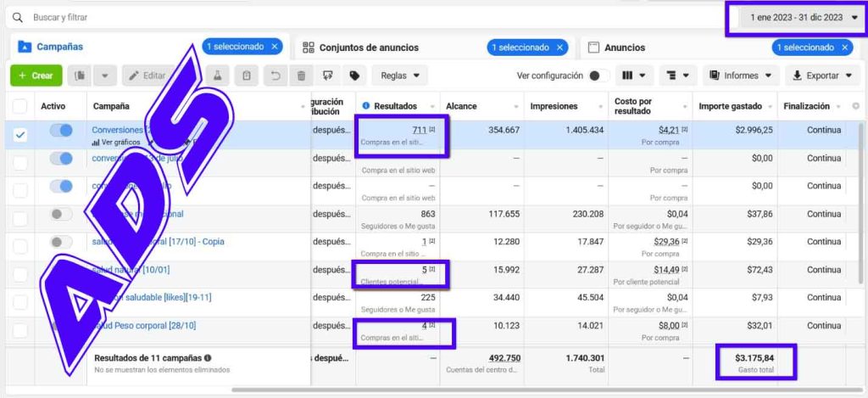Viewport: 868px width, 398px height.
Task: Switch to the Anuncios tab
Action: click(625, 48)
